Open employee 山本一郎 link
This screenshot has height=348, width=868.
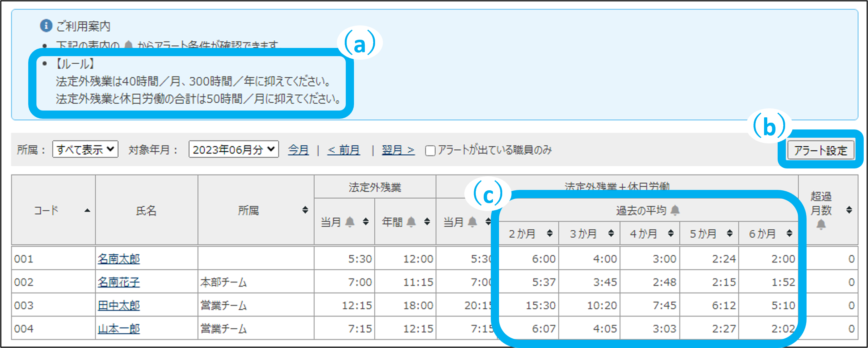pos(119,329)
